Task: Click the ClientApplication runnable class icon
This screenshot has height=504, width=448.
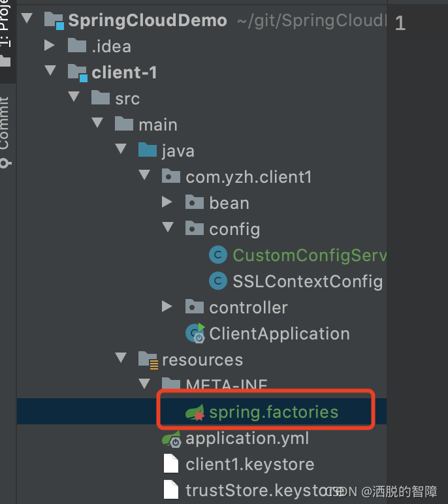Action: (195, 333)
